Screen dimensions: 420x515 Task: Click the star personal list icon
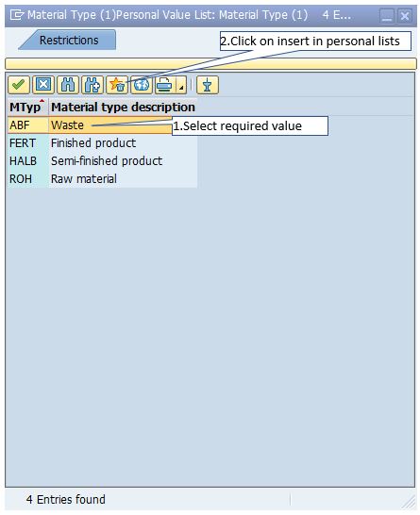tap(117, 85)
